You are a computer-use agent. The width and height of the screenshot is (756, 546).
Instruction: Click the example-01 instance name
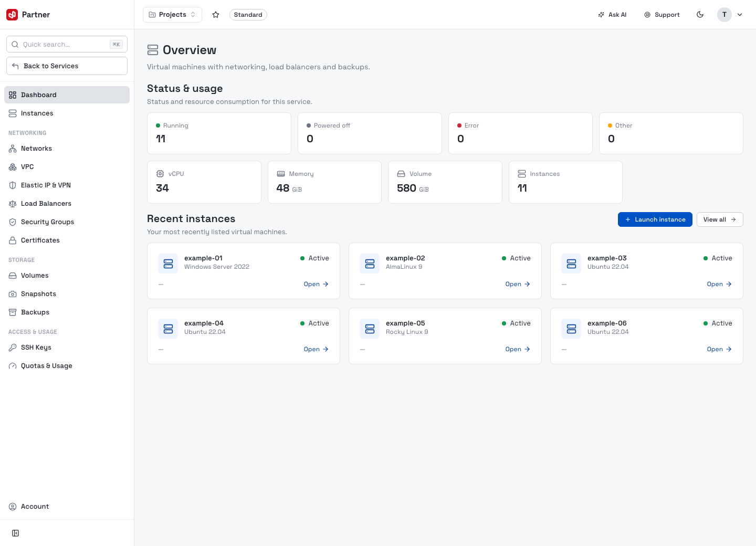pos(203,258)
